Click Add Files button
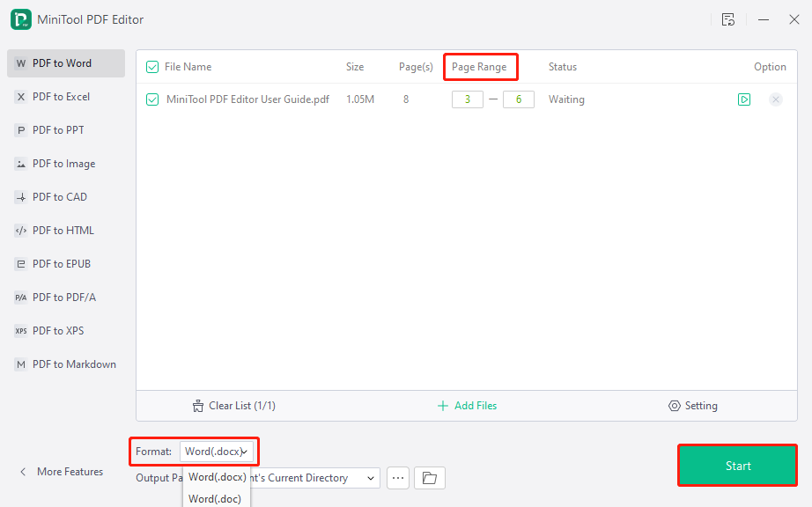812x507 pixels. coord(467,406)
